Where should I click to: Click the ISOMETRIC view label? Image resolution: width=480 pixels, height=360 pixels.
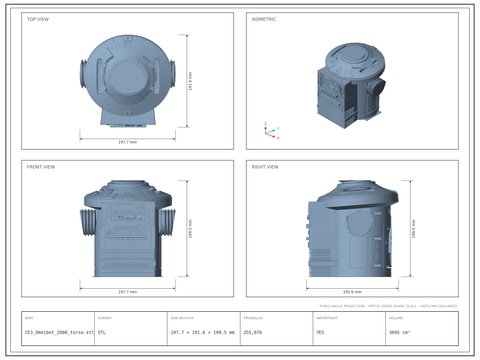(x=264, y=19)
